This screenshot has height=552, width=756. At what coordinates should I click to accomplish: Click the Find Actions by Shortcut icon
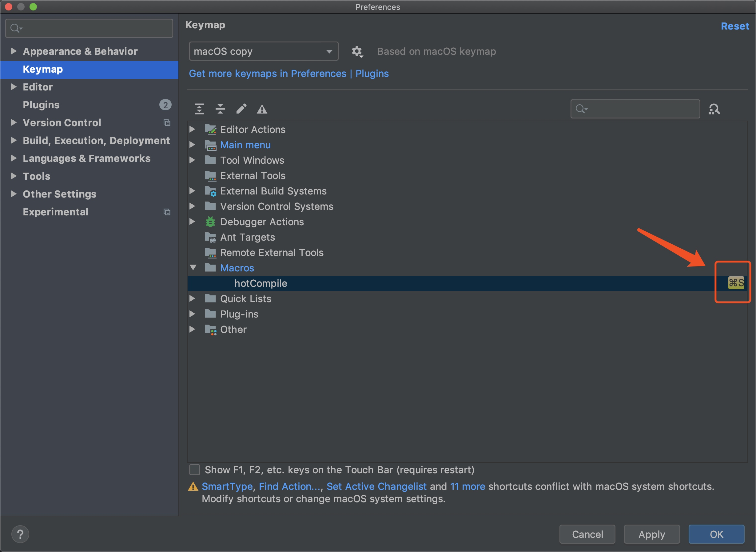click(714, 109)
